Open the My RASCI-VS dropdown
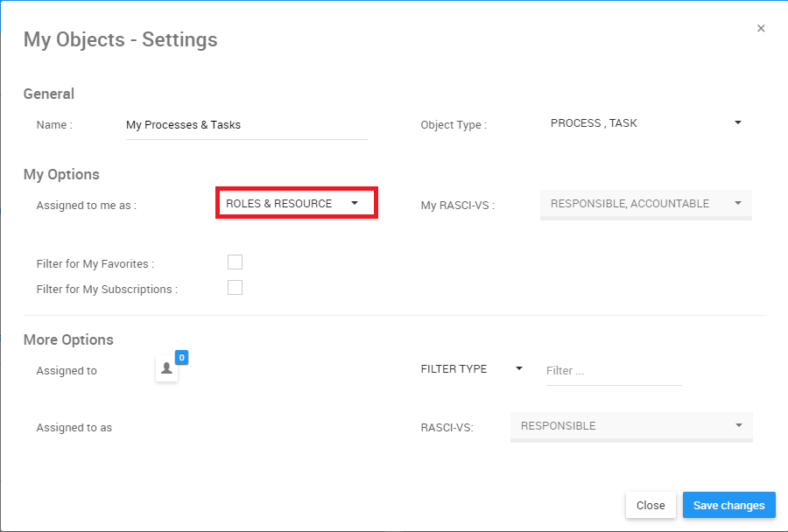Viewport: 788px width, 532px height. tap(645, 204)
